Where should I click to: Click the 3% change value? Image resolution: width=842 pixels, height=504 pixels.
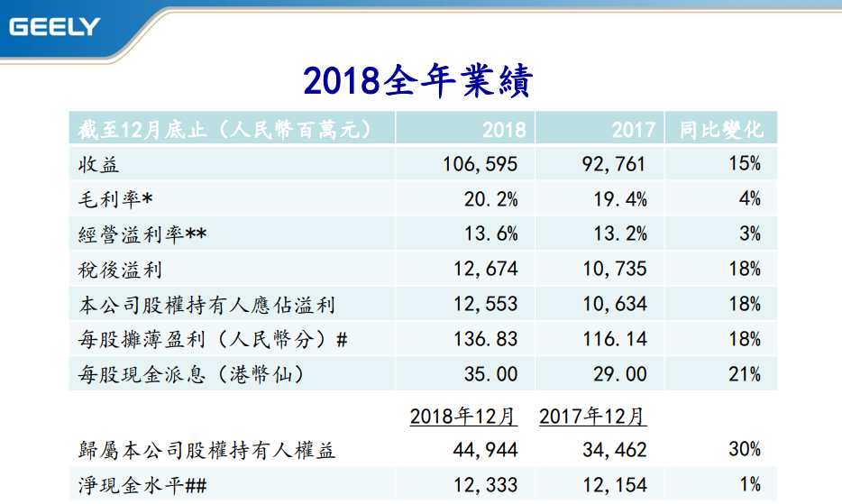750,234
